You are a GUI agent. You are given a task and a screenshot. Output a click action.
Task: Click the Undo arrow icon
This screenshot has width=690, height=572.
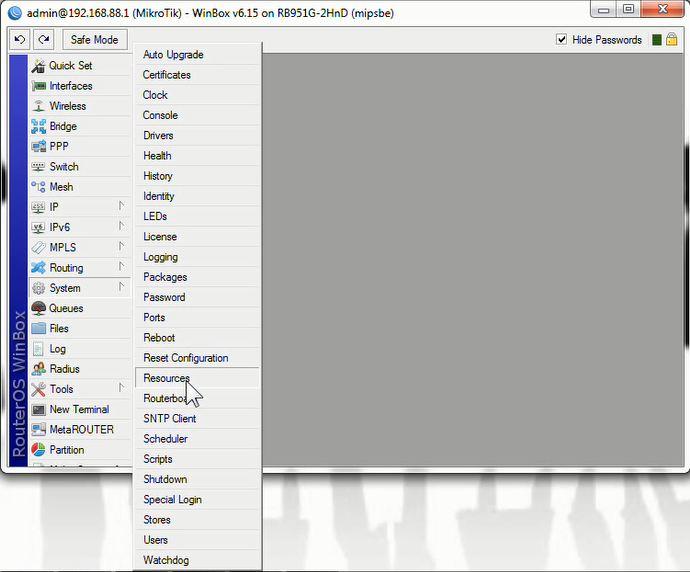[x=20, y=40]
